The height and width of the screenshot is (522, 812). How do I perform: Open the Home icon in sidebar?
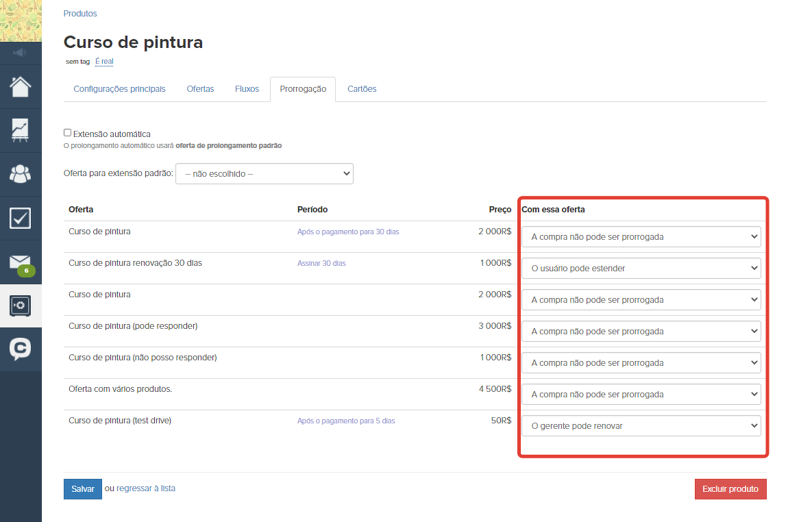(x=21, y=87)
